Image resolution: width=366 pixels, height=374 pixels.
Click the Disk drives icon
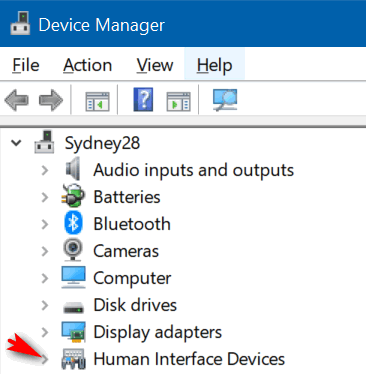[x=73, y=307]
